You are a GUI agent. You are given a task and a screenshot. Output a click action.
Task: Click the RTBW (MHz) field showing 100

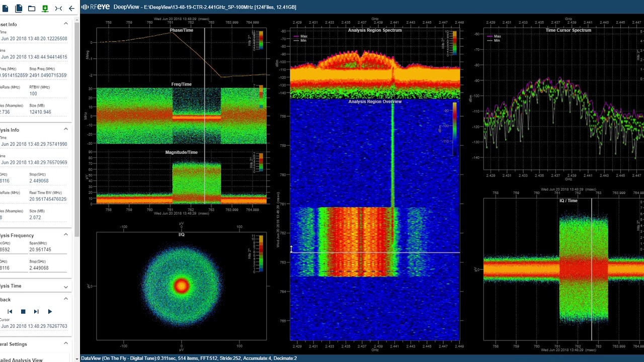click(48, 94)
